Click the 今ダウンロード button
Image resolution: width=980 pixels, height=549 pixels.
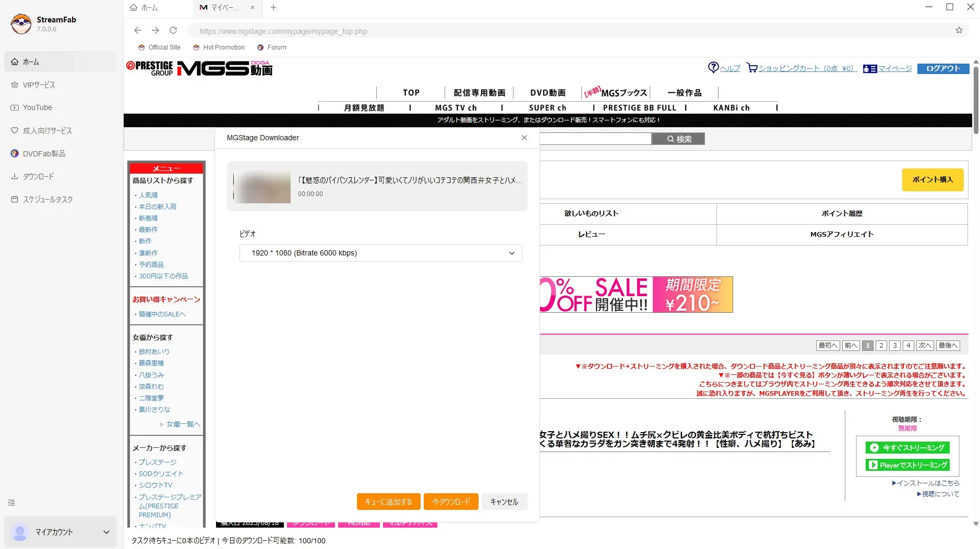tap(451, 502)
